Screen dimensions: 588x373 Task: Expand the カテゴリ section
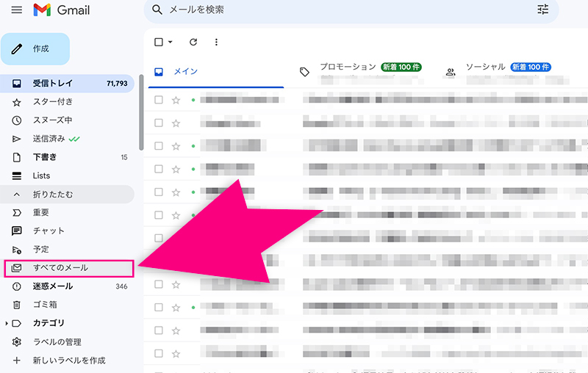pos(7,323)
